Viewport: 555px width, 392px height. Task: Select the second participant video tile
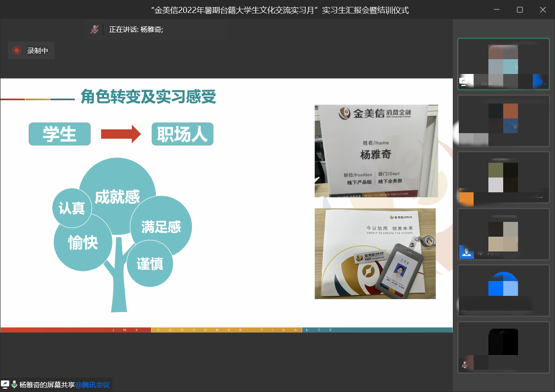click(x=503, y=121)
